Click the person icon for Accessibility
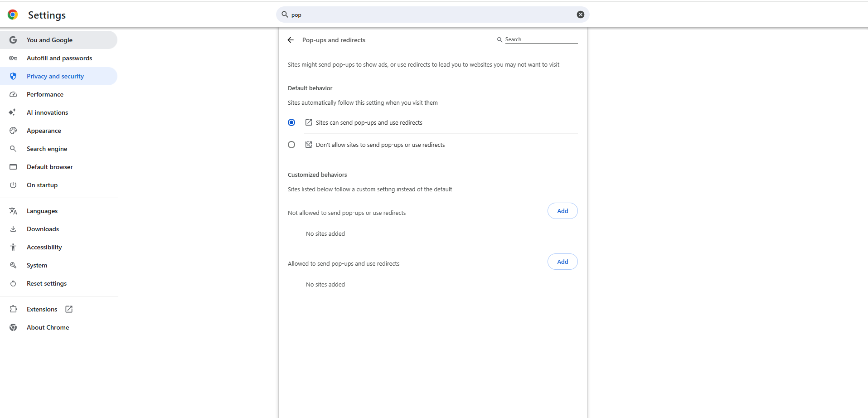This screenshot has width=868, height=418. coord(13,247)
